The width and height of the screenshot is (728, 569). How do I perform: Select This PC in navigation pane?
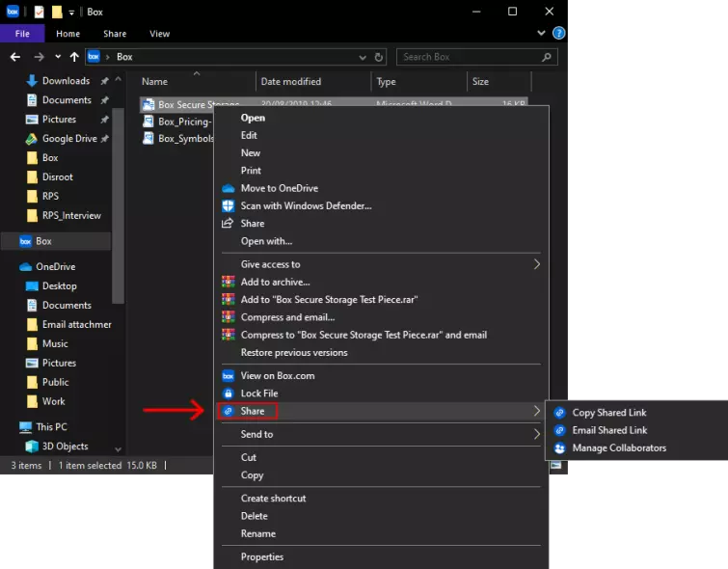(x=51, y=427)
